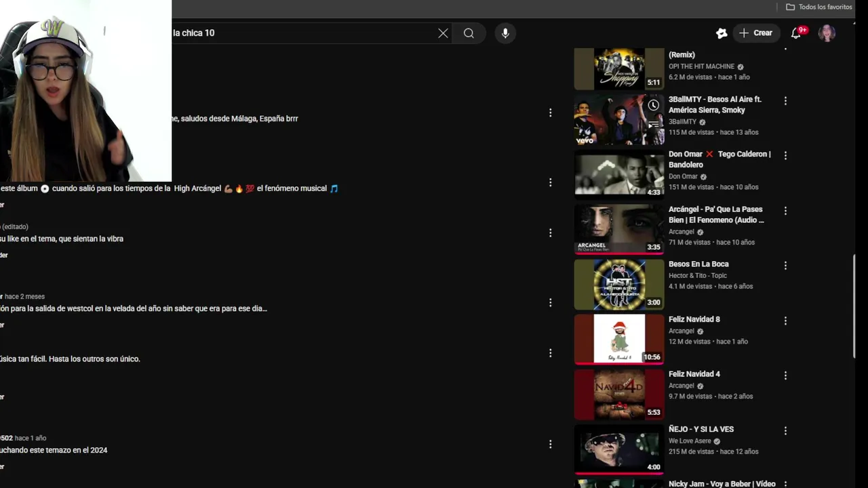Open options for 'que sientan la vibra' comment

[550, 232]
